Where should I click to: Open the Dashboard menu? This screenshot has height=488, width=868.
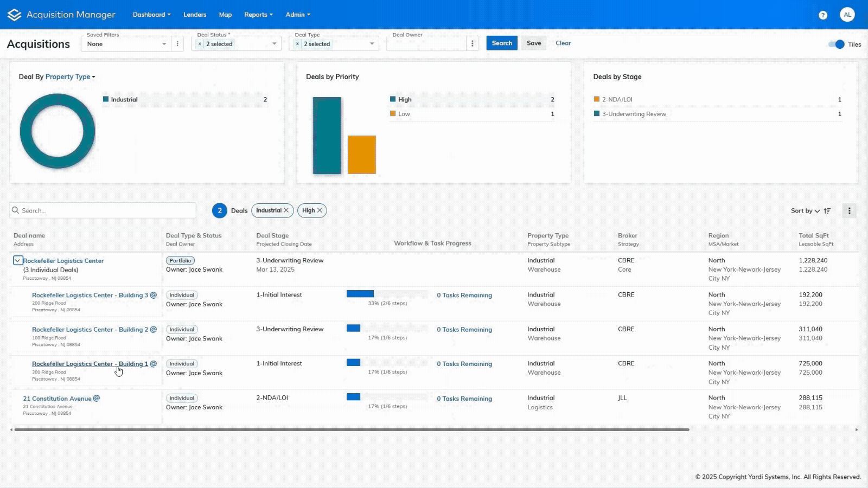(x=151, y=15)
